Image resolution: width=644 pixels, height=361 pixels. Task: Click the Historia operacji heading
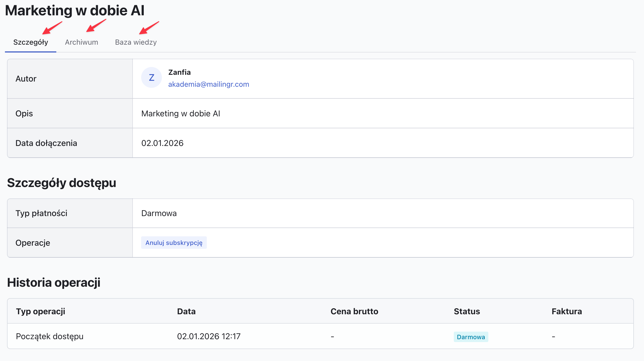(x=54, y=282)
